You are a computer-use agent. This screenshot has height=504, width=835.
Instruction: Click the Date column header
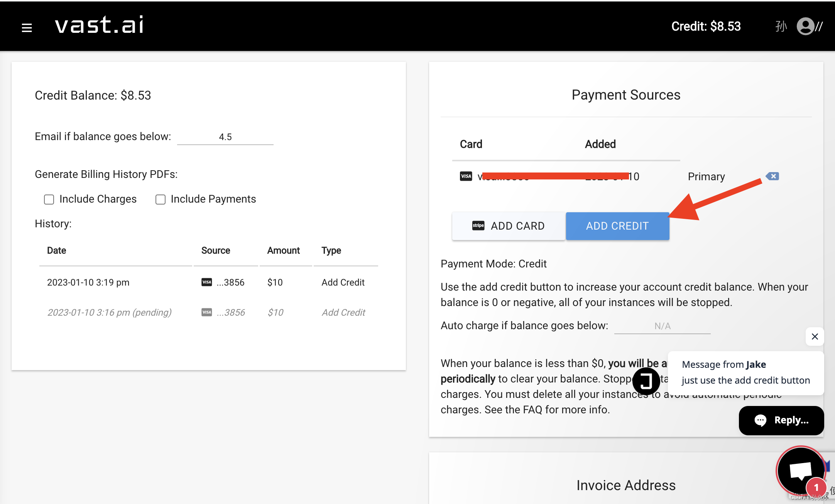[x=57, y=251]
